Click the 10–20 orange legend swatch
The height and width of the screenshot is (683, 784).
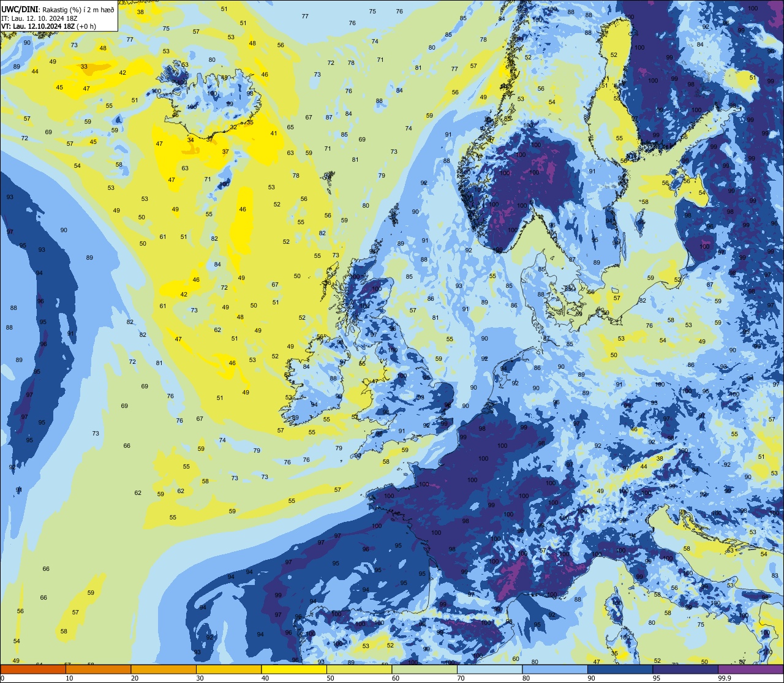click(98, 669)
